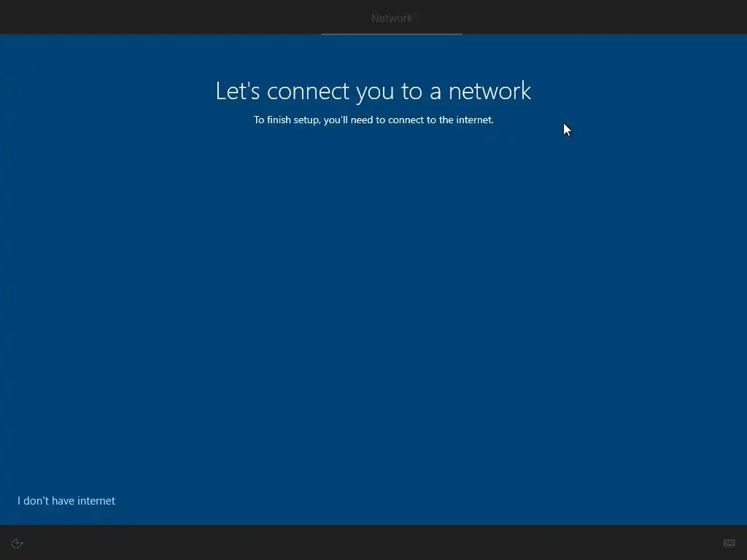Click the dark bottom bar between the icons
Viewport: 747px width, 560px height.
tap(373, 542)
